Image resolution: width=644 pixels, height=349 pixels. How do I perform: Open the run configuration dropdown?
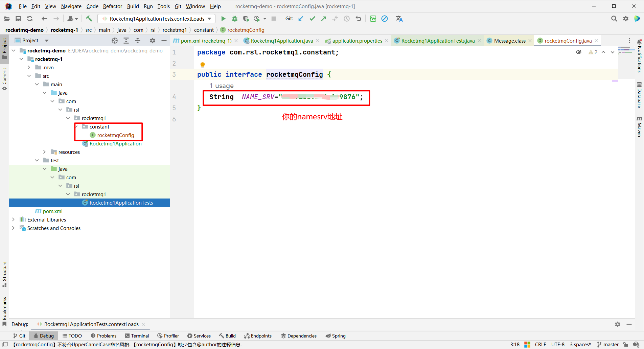click(157, 19)
